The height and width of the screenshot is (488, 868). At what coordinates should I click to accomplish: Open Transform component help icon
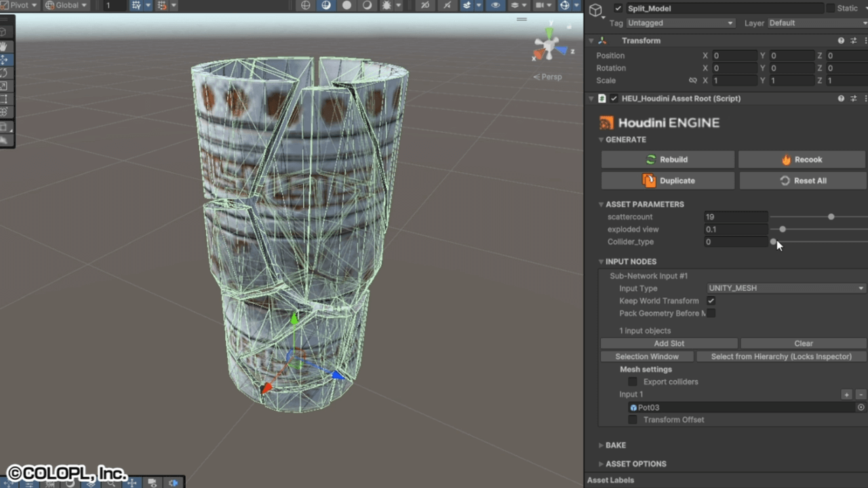pyautogui.click(x=841, y=41)
